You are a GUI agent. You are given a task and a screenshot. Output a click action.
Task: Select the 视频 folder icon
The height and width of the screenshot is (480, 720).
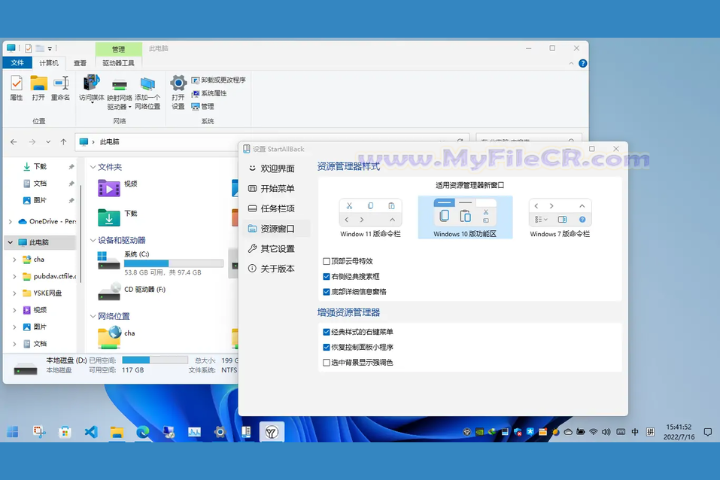coord(109,188)
